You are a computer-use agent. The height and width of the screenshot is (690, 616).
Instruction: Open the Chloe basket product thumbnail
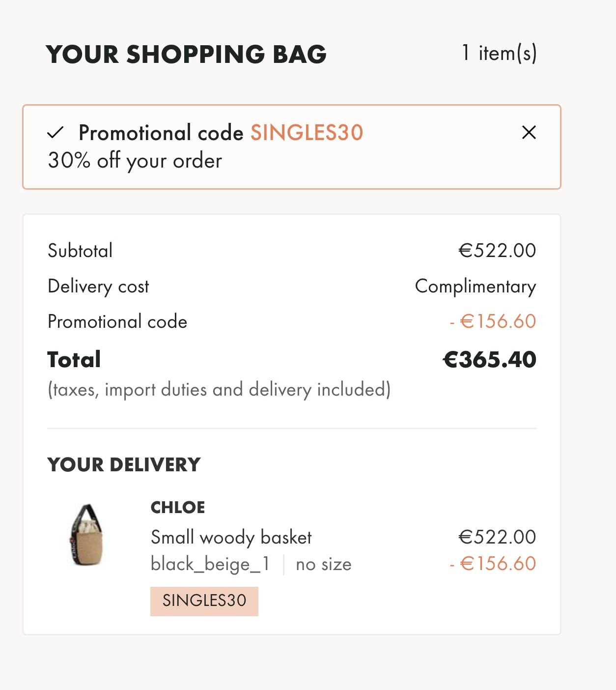pos(86,535)
